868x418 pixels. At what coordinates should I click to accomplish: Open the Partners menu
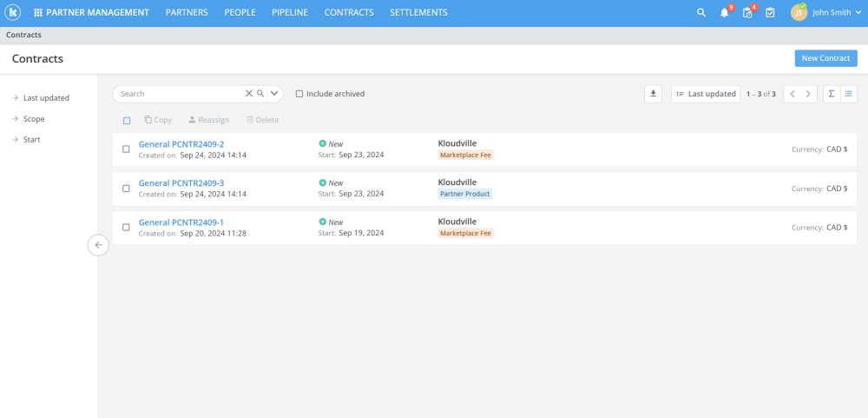[x=187, y=12]
